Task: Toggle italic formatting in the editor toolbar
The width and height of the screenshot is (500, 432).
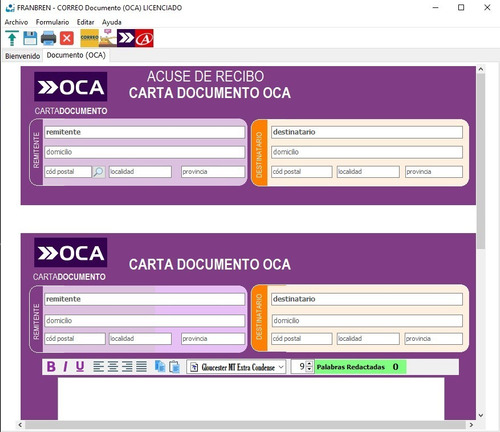Action: tap(65, 367)
